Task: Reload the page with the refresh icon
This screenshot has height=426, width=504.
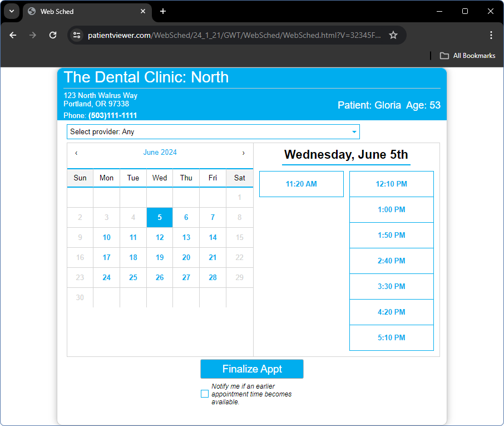Action: pyautogui.click(x=53, y=35)
